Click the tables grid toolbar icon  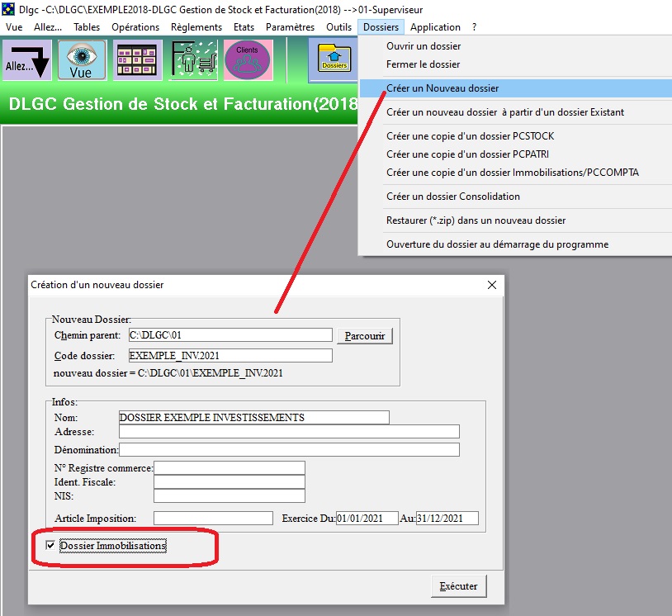click(x=137, y=59)
